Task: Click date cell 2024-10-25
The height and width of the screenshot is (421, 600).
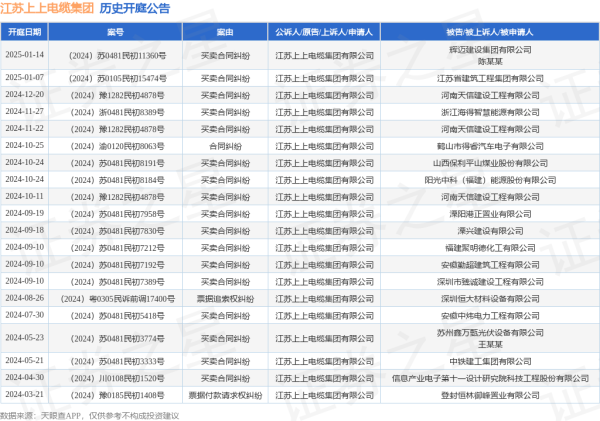Action: point(24,145)
